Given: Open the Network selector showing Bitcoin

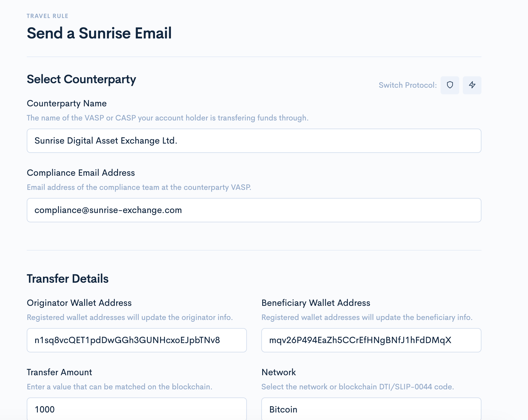Looking at the screenshot, I should click(371, 409).
